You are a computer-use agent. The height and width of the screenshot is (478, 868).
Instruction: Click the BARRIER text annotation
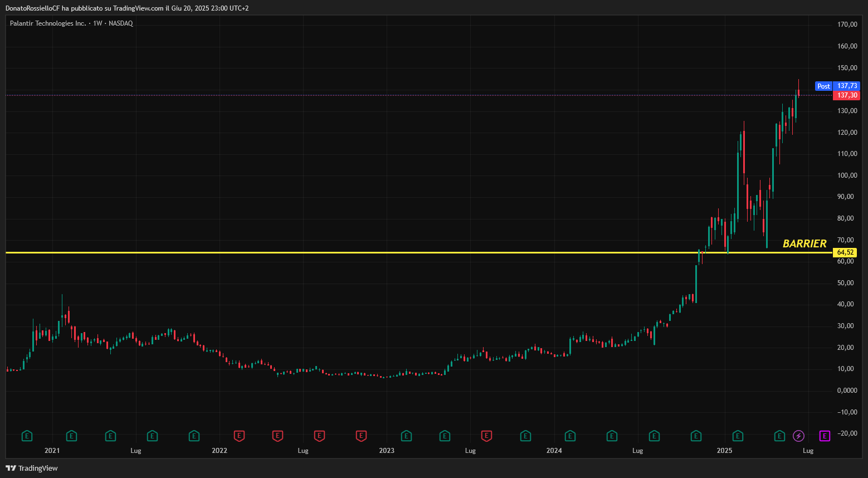click(x=804, y=243)
